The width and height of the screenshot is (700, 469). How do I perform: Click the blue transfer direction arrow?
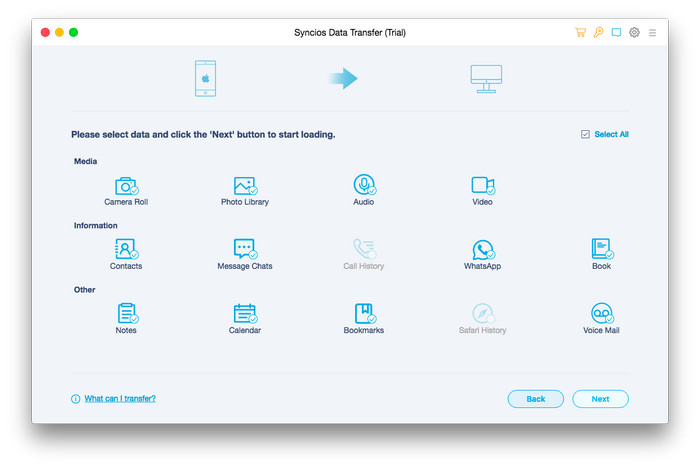(x=343, y=79)
